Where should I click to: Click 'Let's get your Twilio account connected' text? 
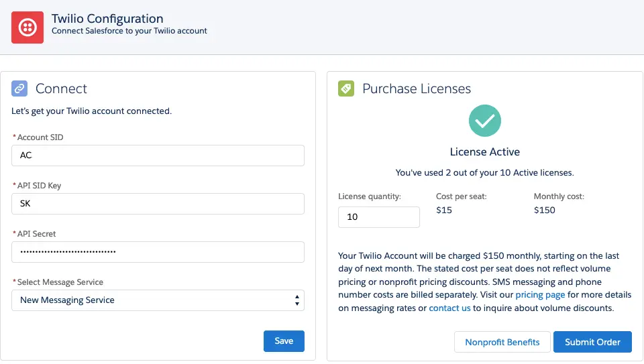click(x=91, y=111)
